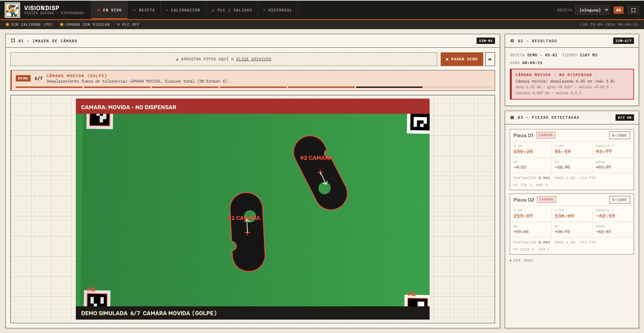Click the DEMO tag in the banner
The width and height of the screenshot is (644, 333).
[23, 78]
